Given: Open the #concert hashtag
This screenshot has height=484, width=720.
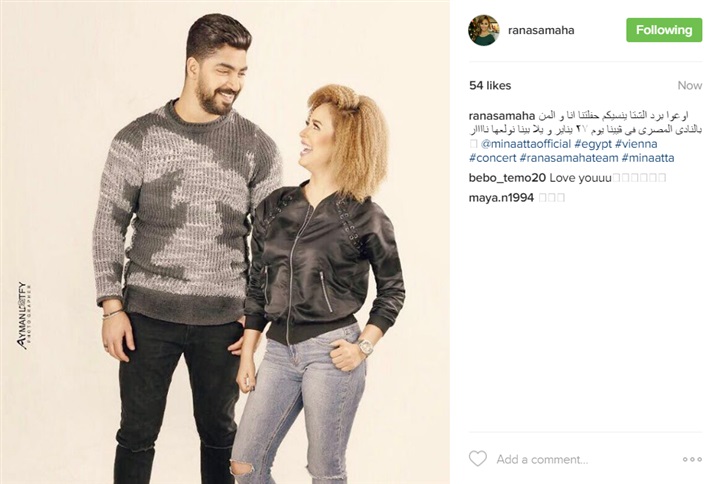Looking at the screenshot, I should click(492, 158).
